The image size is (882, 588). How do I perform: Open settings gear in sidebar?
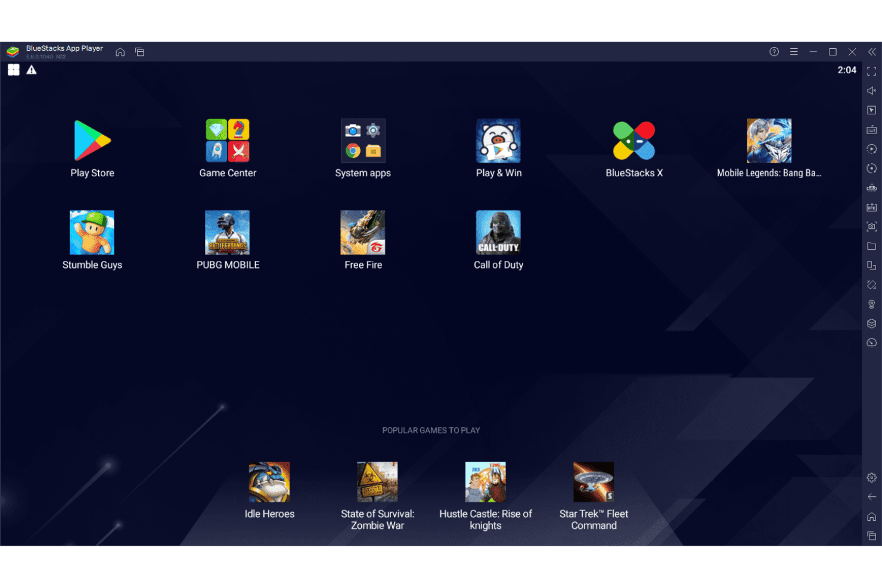871,478
